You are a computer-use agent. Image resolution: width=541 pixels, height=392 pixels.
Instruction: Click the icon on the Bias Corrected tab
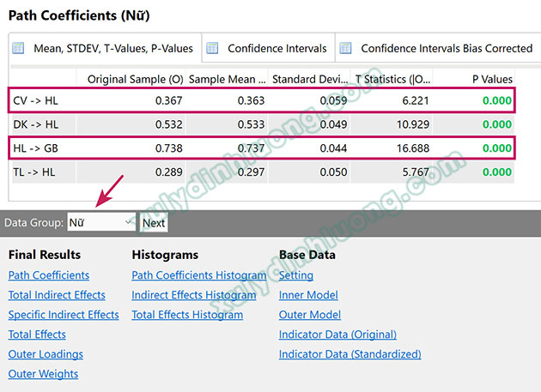(x=345, y=49)
